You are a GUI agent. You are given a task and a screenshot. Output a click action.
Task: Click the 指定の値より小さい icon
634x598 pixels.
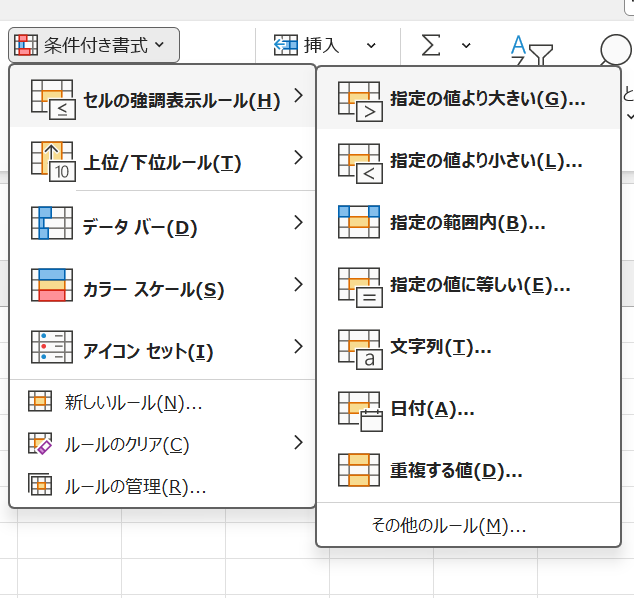(x=360, y=163)
